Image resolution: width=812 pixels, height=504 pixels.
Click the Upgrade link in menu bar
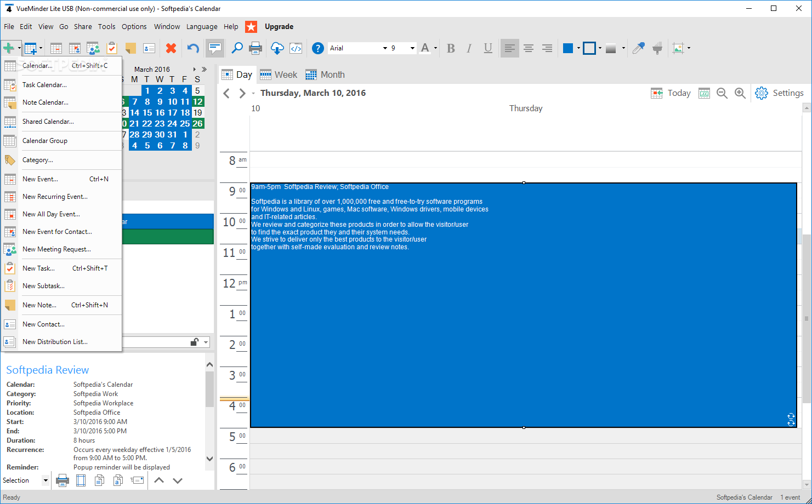click(279, 26)
